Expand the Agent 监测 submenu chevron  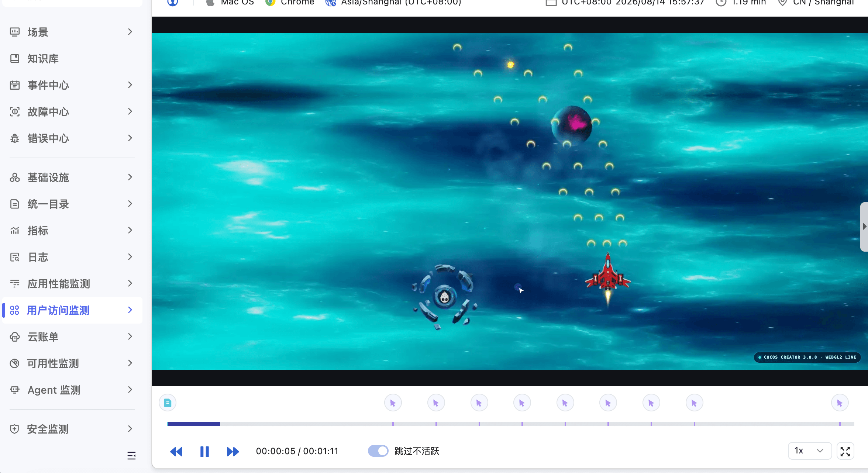tap(130, 390)
